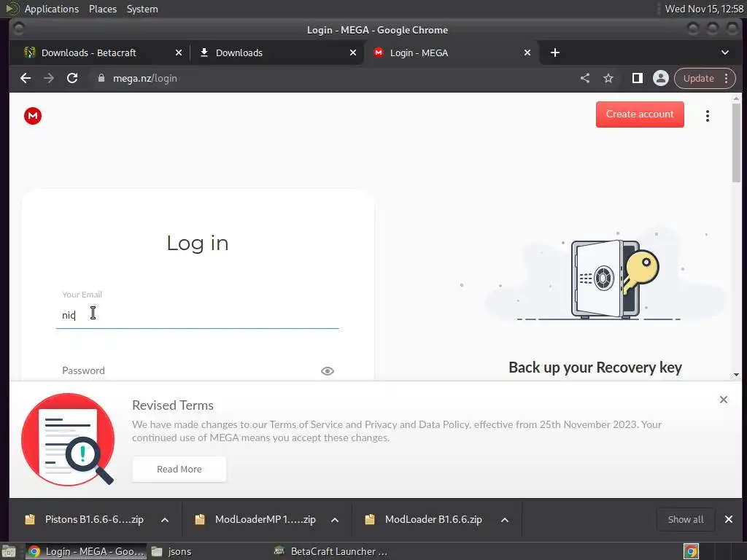The width and height of the screenshot is (747, 560).
Task: Expand options for Pistons B1.6.6 zip download
Action: point(165,520)
